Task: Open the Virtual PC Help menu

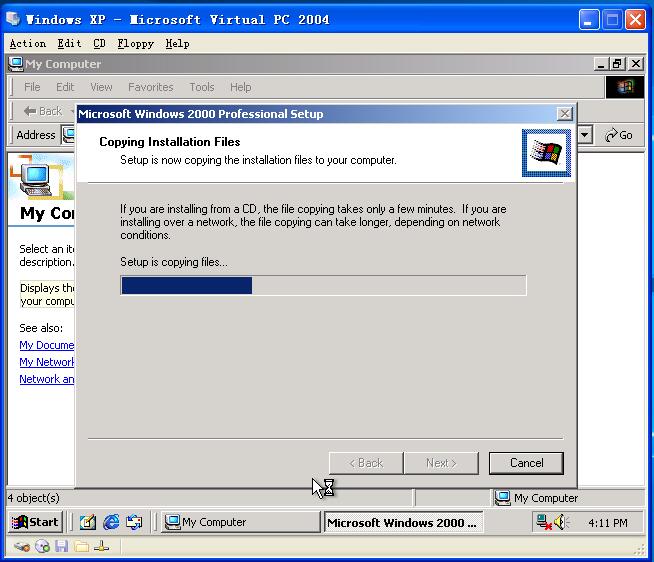Action: (x=177, y=43)
